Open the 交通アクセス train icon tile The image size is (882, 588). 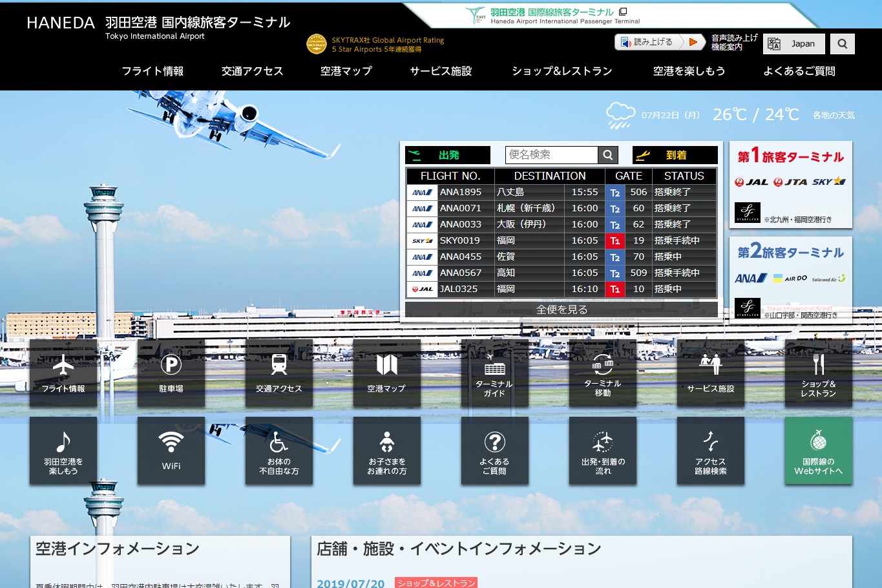(279, 373)
